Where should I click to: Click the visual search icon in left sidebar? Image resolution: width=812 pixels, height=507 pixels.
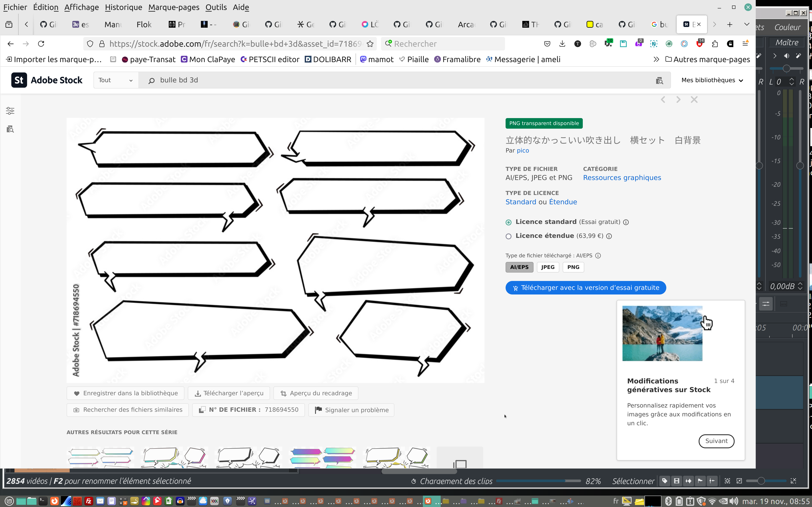click(10, 129)
